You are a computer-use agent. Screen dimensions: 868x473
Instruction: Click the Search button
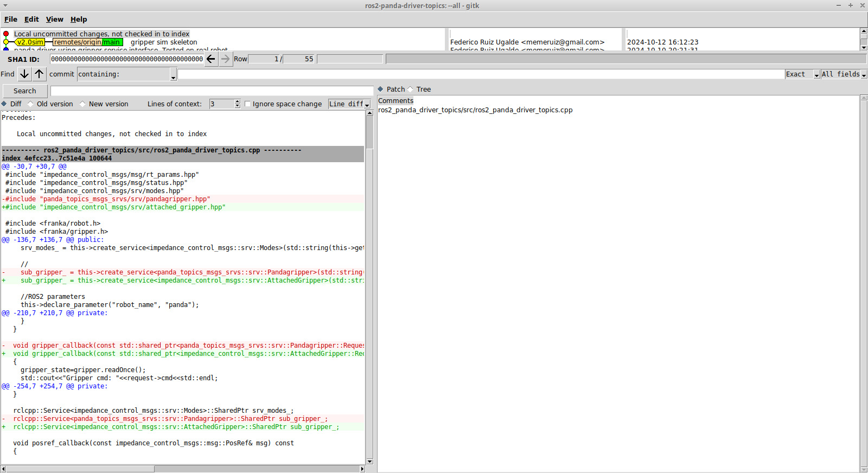click(x=25, y=91)
